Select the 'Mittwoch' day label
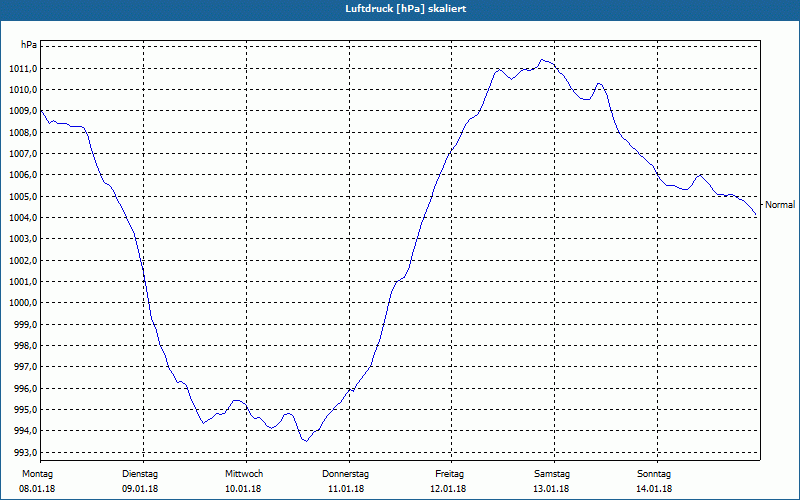This screenshot has width=800, height=500. click(244, 474)
